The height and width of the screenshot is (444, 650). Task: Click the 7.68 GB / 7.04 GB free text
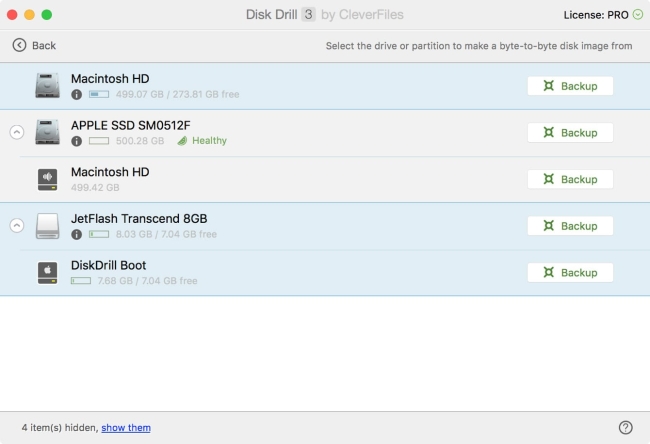pyautogui.click(x=147, y=281)
